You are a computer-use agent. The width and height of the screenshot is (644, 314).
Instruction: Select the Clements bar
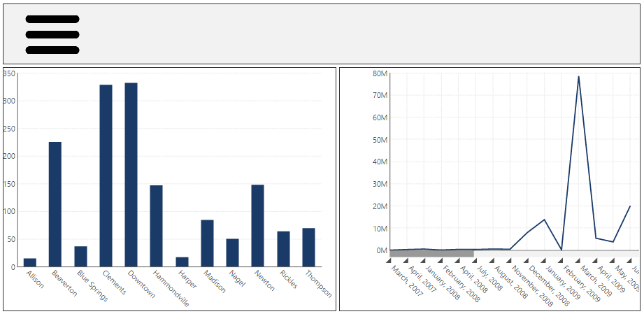106,176
